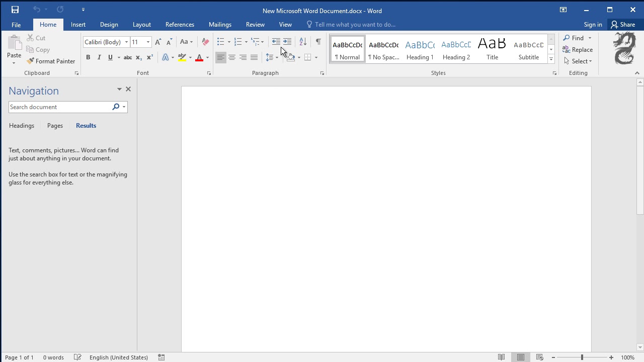Click the Numbering list icon
The image size is (644, 362).
point(238,42)
